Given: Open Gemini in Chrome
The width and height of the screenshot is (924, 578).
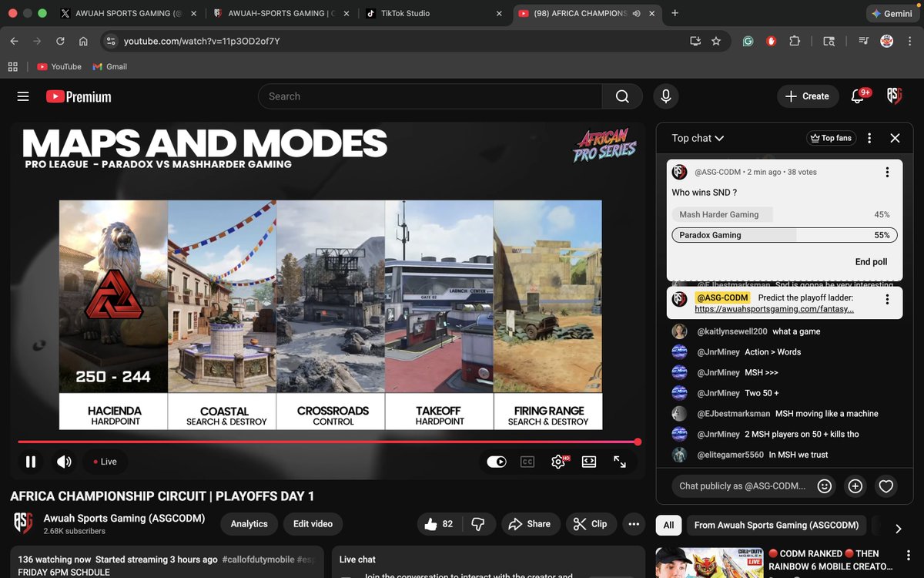Looking at the screenshot, I should click(x=892, y=14).
